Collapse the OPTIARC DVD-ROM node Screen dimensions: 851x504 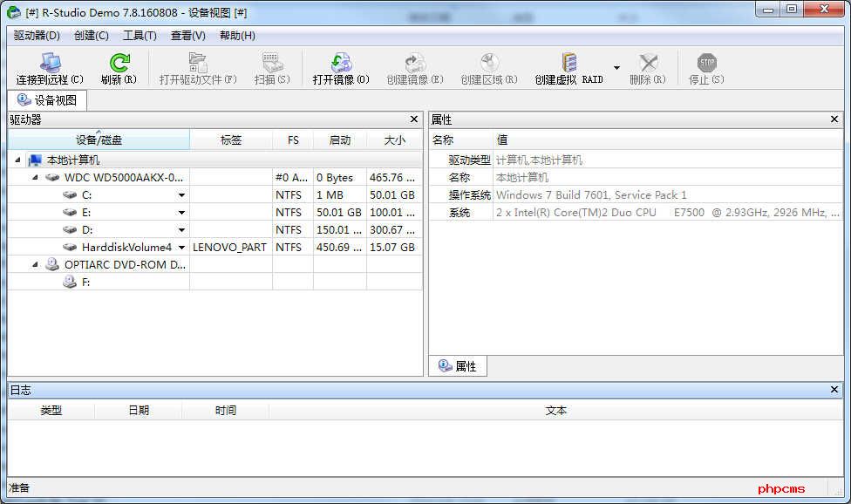pyautogui.click(x=35, y=264)
